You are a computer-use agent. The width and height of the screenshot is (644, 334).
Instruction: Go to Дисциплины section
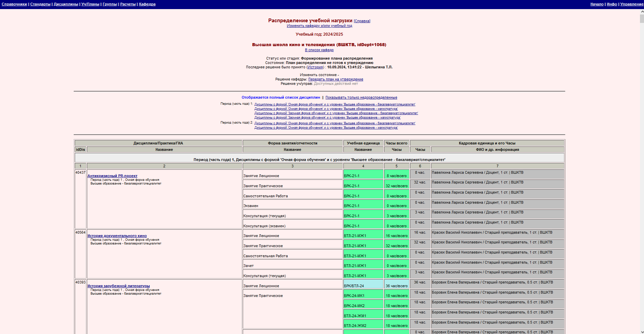pos(66,4)
